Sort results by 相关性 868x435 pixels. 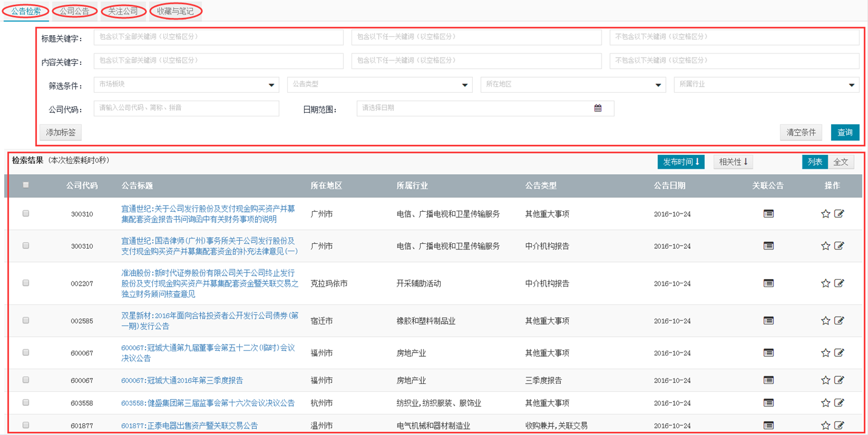(733, 162)
